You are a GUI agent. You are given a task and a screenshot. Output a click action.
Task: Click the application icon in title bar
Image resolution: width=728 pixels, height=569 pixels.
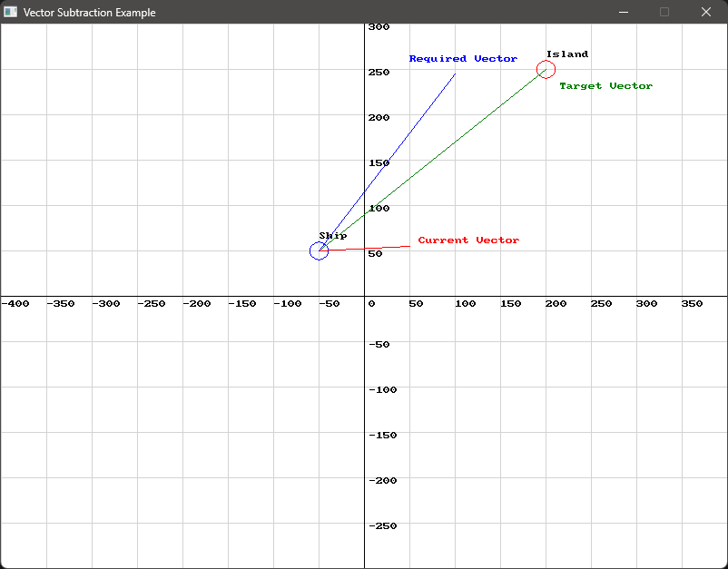[10, 12]
